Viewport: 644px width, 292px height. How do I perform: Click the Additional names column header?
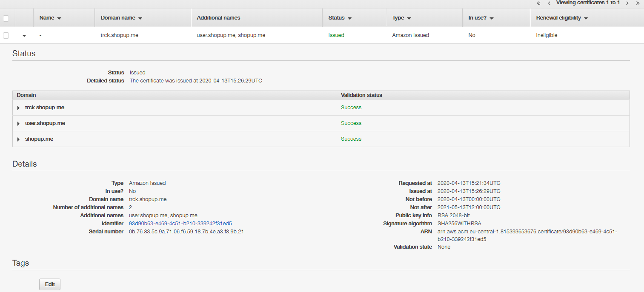[x=218, y=18]
